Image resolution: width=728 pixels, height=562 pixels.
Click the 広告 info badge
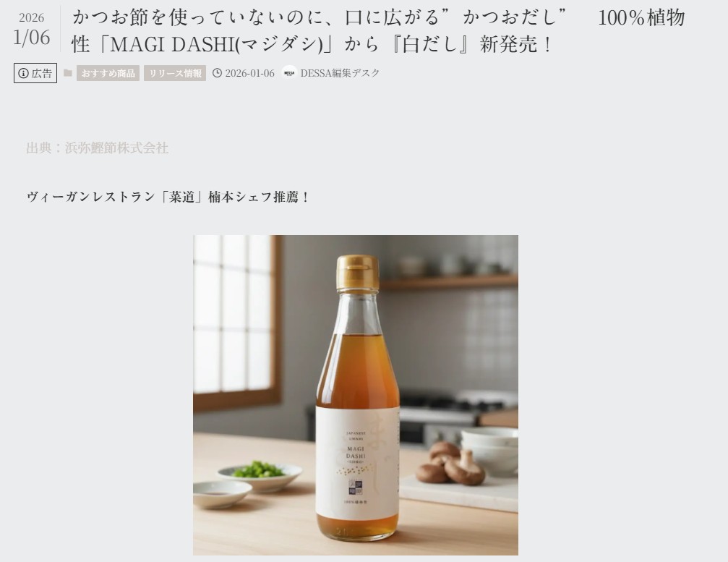pyautogui.click(x=35, y=73)
